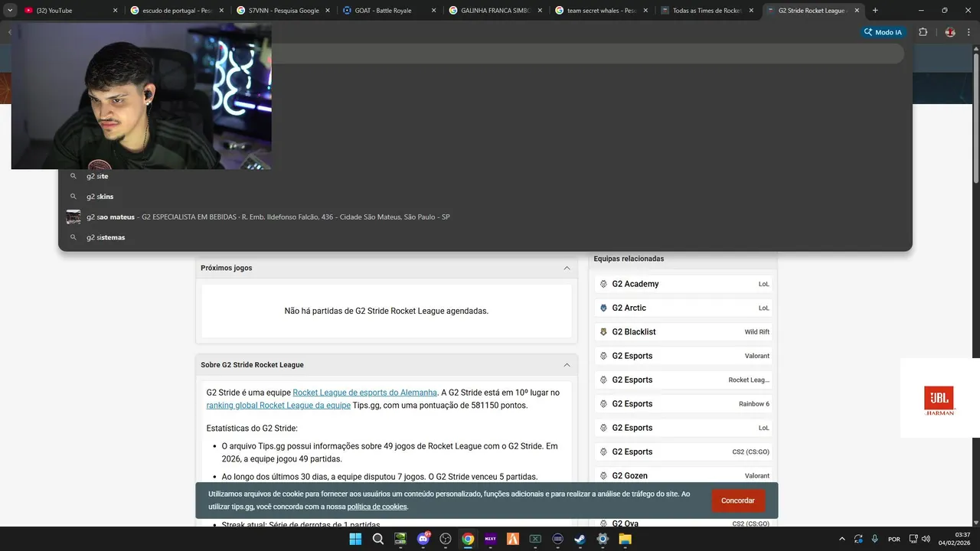
Task: Close the GOAT Battle Royale tab
Action: click(434, 11)
